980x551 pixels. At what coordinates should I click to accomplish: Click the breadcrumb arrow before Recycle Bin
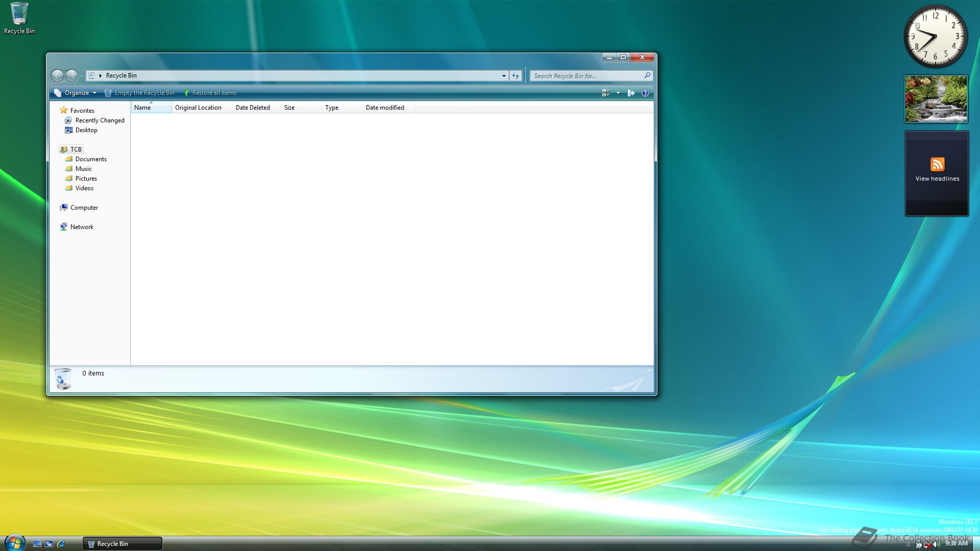point(101,76)
